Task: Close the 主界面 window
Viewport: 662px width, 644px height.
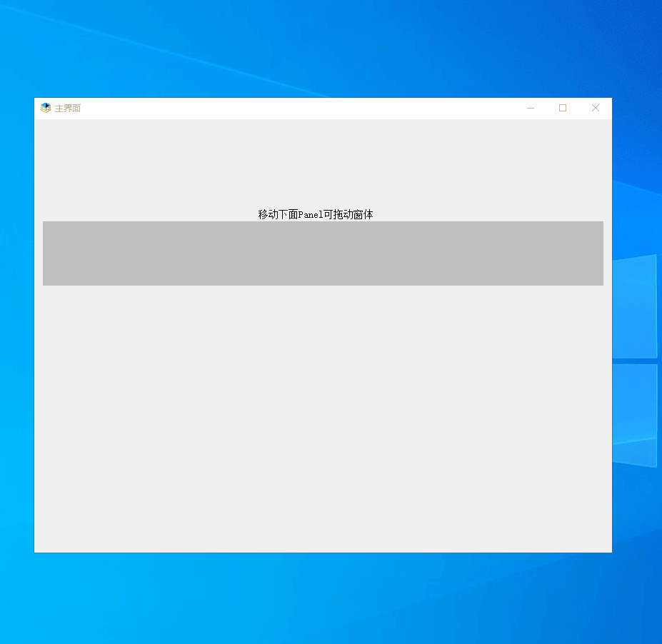Action: tap(596, 108)
